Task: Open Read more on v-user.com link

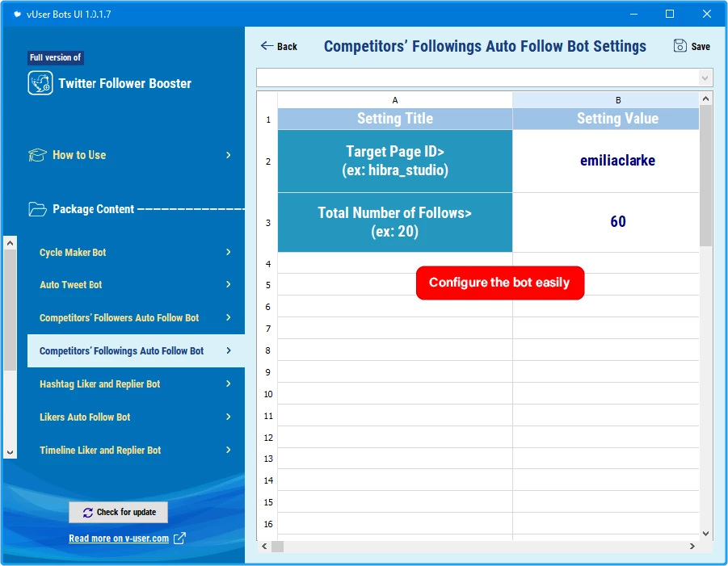Action: click(x=119, y=539)
